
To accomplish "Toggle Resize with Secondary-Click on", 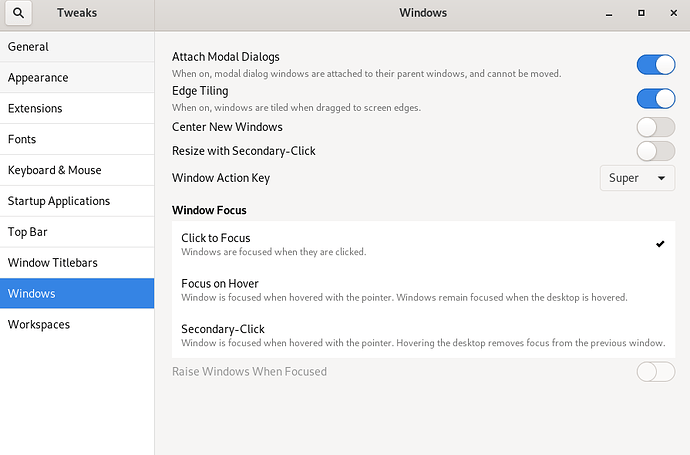I will [x=656, y=151].
